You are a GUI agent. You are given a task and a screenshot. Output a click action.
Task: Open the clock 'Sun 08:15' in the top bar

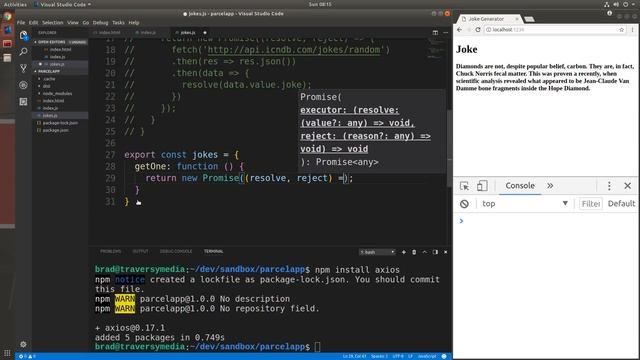coord(320,4)
